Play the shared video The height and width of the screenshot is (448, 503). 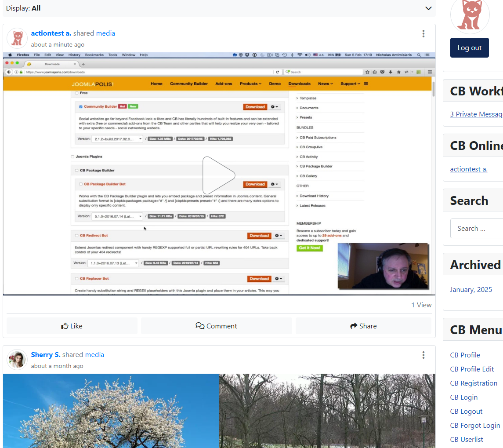[219, 175]
